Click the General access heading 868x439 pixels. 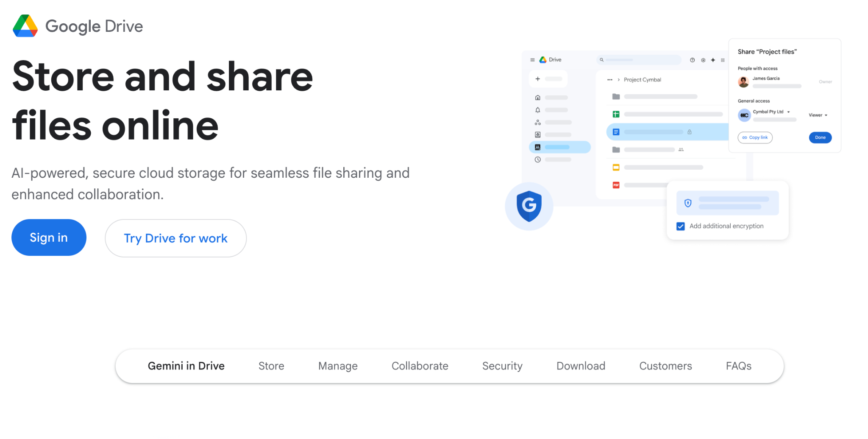754,101
